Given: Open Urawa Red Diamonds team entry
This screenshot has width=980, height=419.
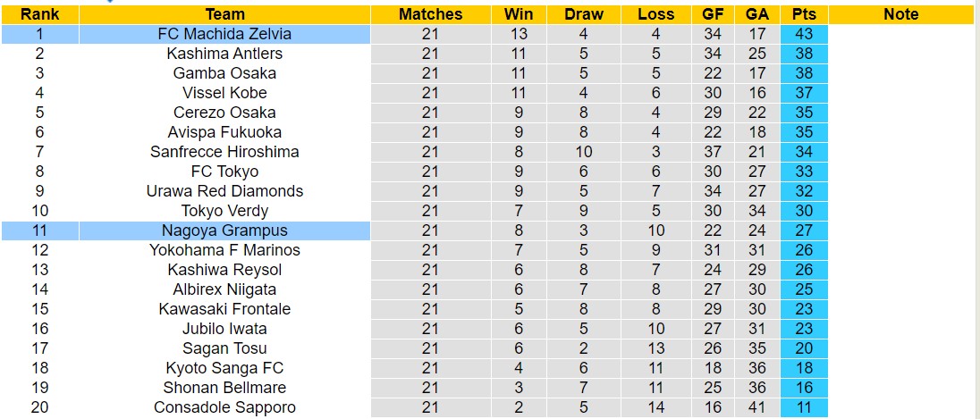Looking at the screenshot, I should point(224,191).
